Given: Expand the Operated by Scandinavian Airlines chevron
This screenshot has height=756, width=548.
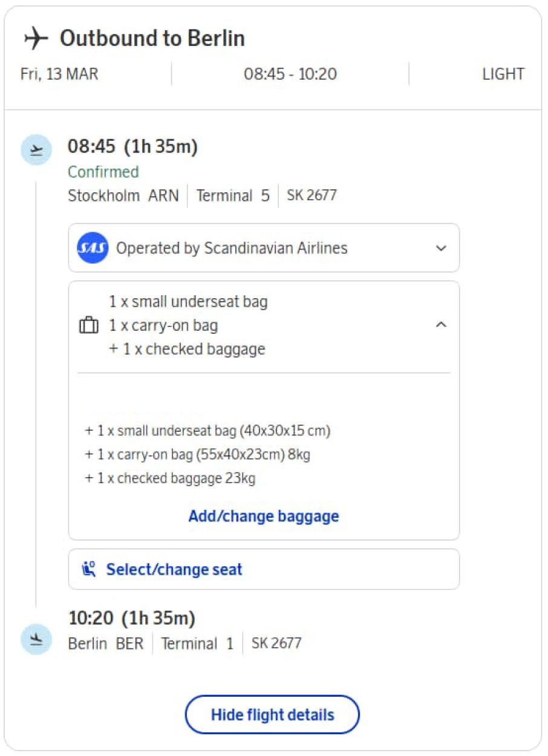Looking at the screenshot, I should pyautogui.click(x=442, y=248).
